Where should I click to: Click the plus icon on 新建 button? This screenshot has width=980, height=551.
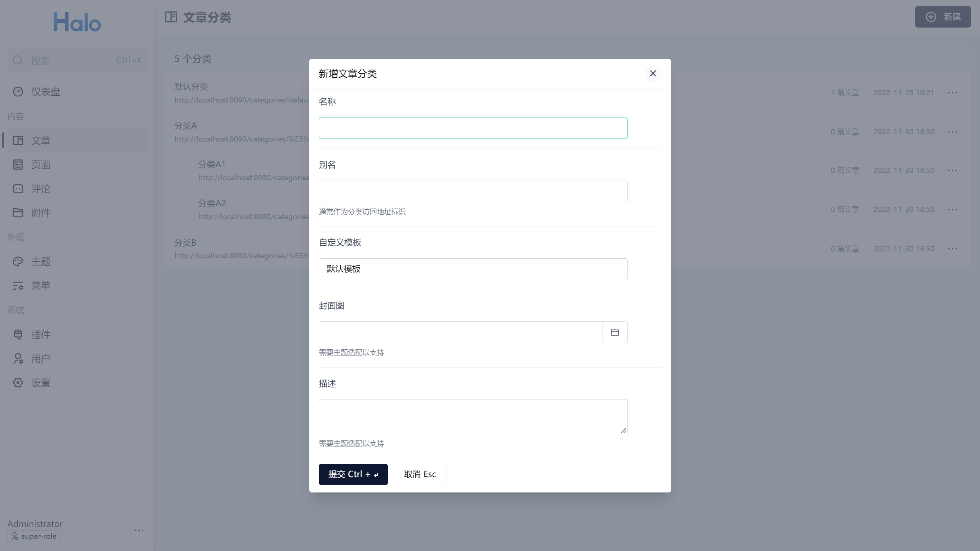pyautogui.click(x=931, y=17)
